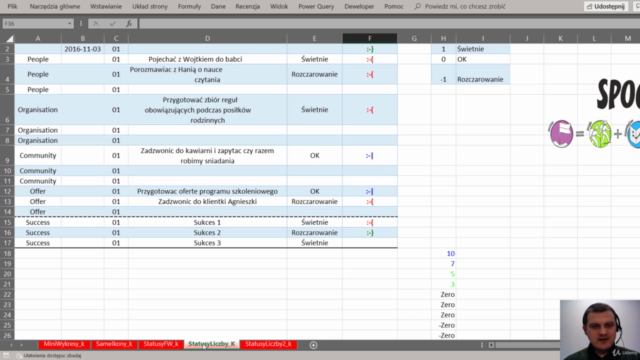Open the StatusyFW_k sheet tab
Image resolution: width=640 pixels, height=360 pixels.
[161, 344]
